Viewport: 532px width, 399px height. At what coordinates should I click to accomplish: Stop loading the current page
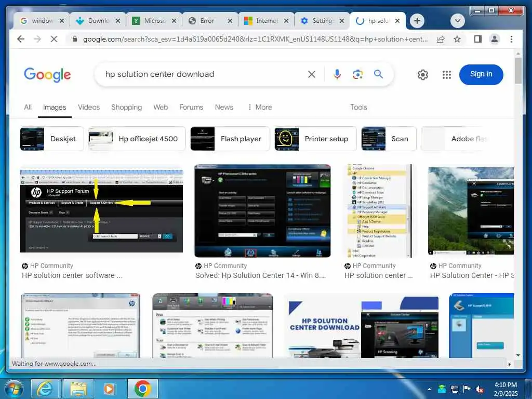tap(54, 39)
